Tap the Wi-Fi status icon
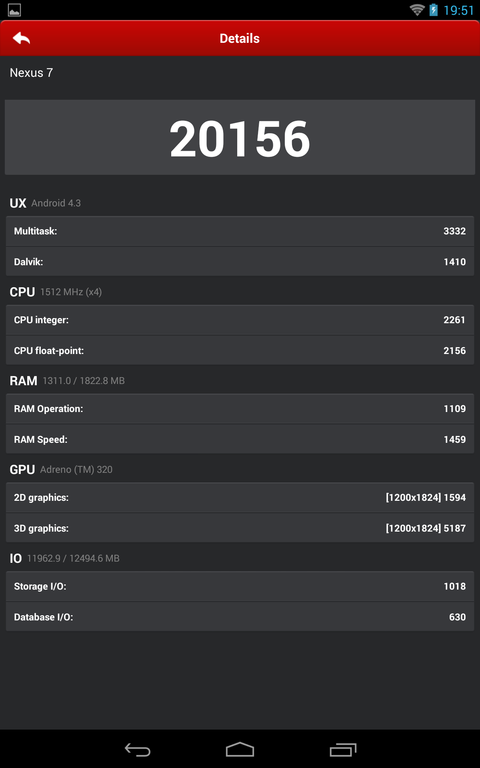The height and width of the screenshot is (768, 480). click(x=417, y=10)
